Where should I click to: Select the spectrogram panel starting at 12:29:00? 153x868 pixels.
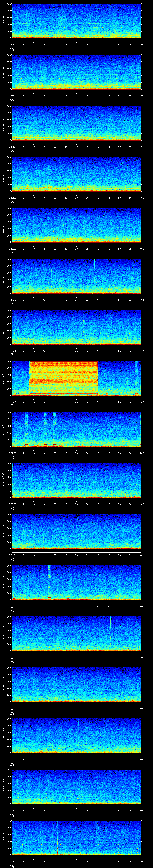[77, 786]
